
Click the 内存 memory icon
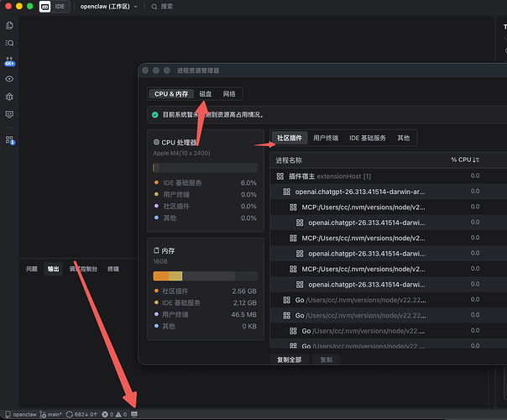click(x=156, y=250)
